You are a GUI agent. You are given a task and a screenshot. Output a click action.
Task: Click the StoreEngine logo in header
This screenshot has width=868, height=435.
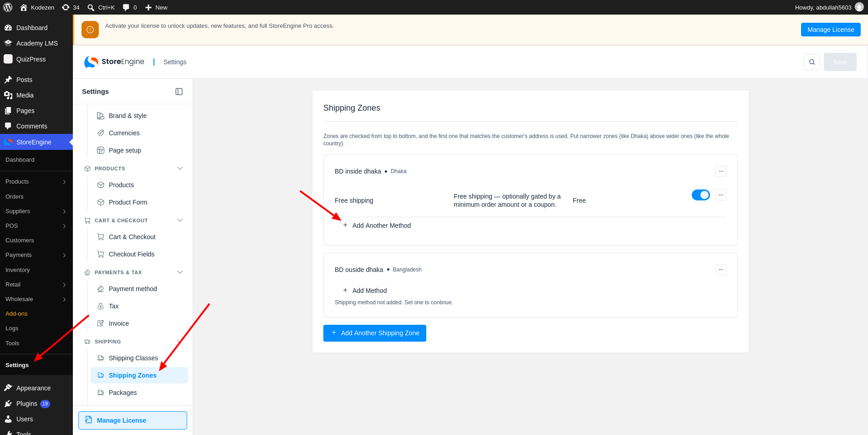tap(114, 62)
